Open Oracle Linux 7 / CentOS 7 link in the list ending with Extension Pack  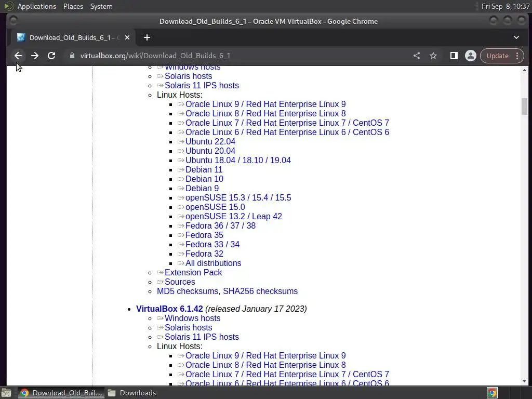(287, 123)
